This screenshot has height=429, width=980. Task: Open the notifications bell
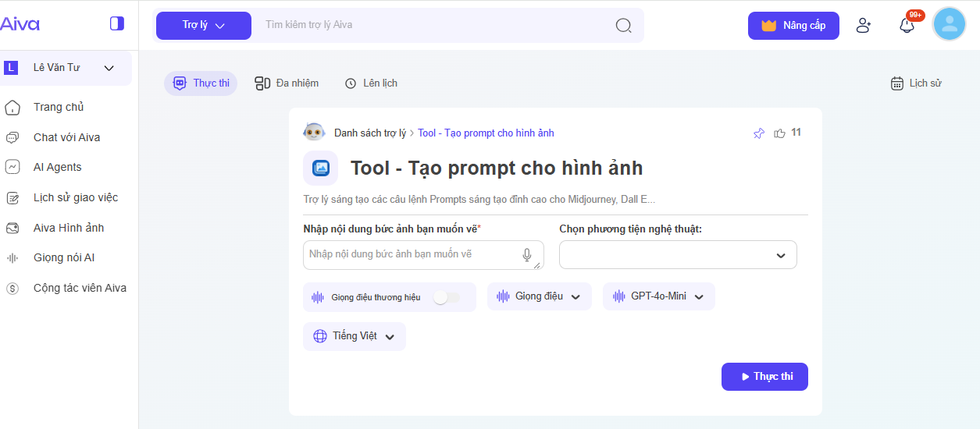tap(907, 25)
